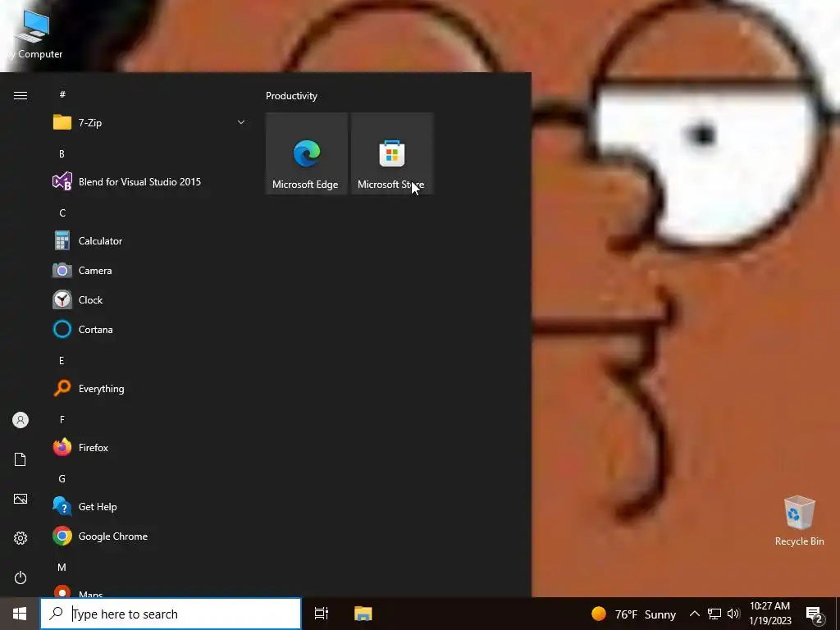Click the letter # section header

click(x=62, y=94)
